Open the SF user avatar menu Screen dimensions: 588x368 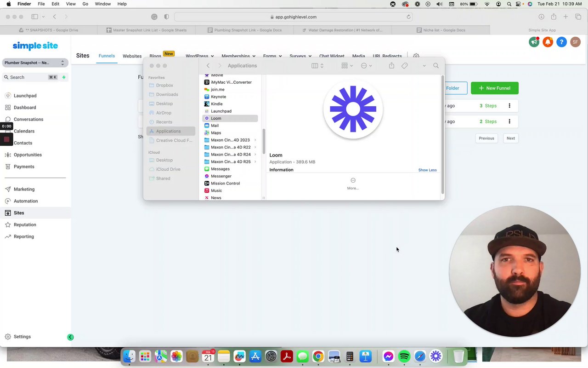[x=575, y=42]
